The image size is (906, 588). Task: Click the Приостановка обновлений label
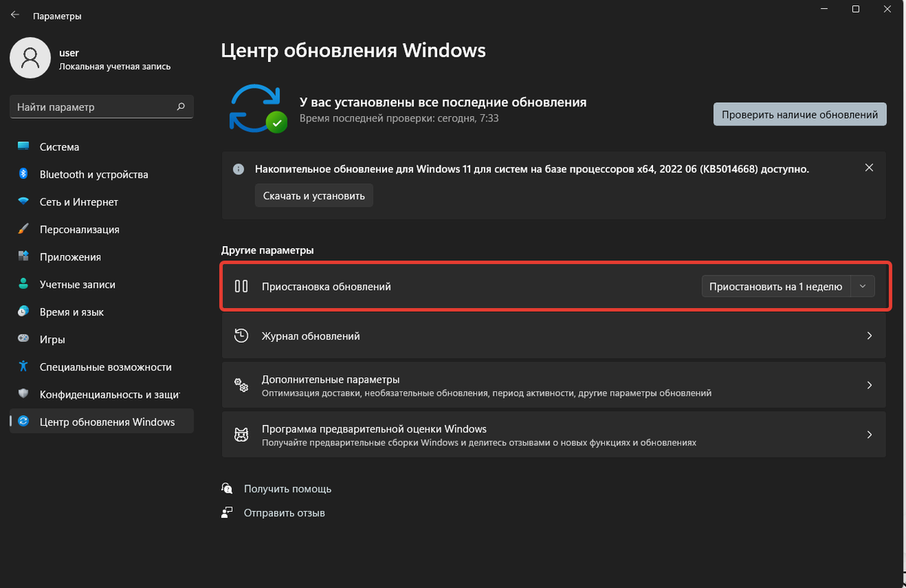[x=326, y=286]
